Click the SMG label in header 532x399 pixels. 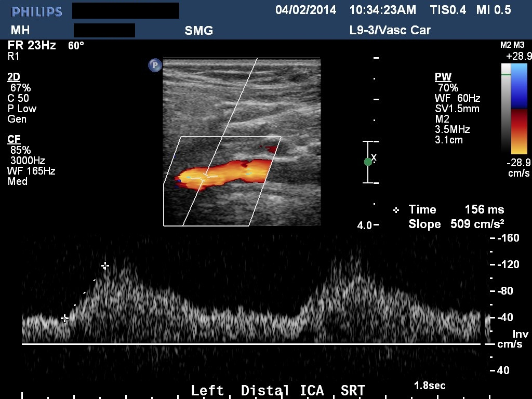coord(199,31)
